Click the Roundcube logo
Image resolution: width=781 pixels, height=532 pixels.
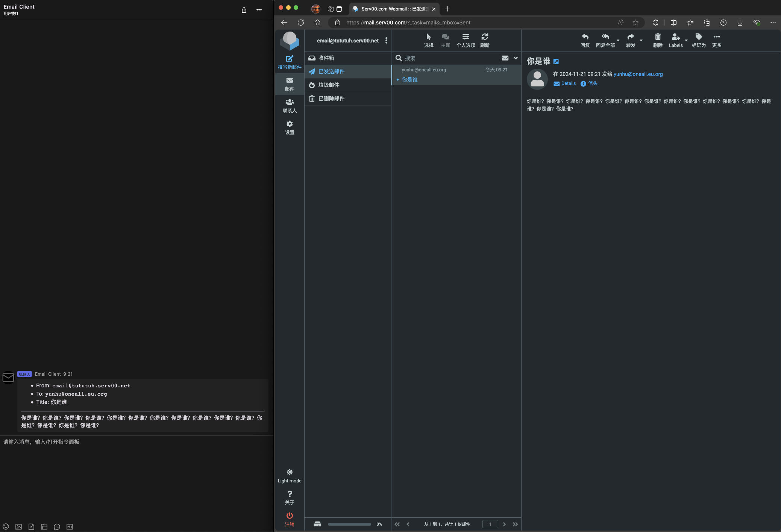pyautogui.click(x=290, y=41)
